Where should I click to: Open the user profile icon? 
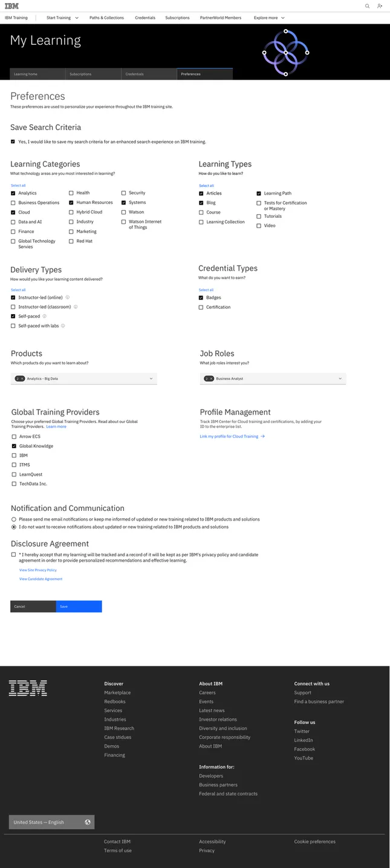(x=380, y=6)
